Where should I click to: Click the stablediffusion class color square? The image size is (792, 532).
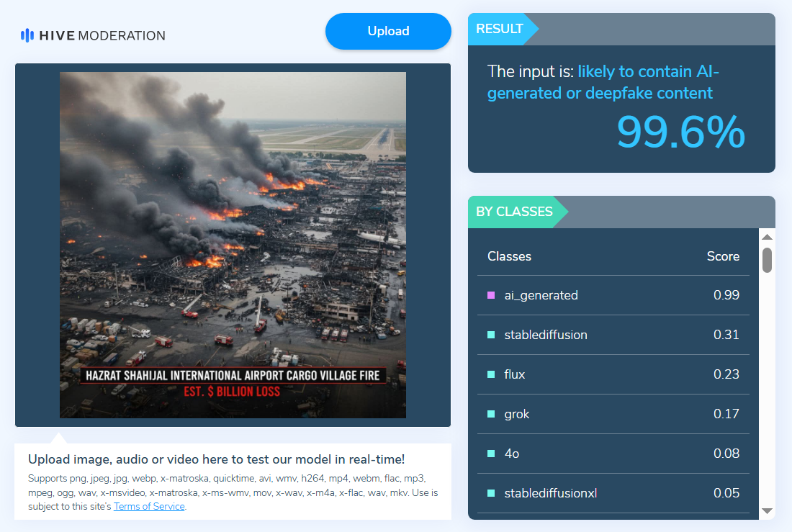[x=491, y=335]
